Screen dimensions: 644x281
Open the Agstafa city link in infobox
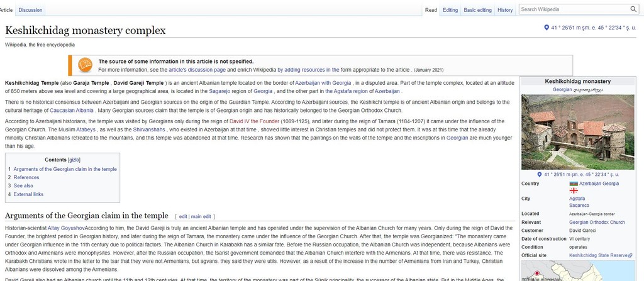[x=577, y=199]
